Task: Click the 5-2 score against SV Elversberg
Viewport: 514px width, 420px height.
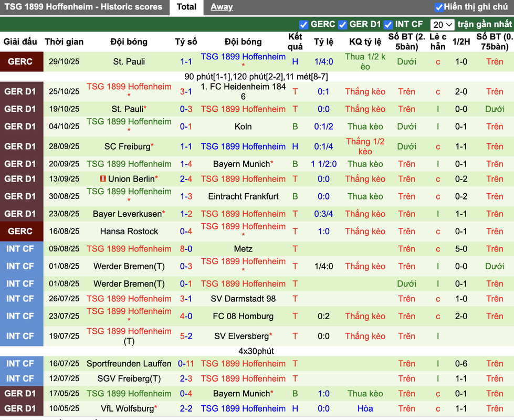Action: point(186,336)
